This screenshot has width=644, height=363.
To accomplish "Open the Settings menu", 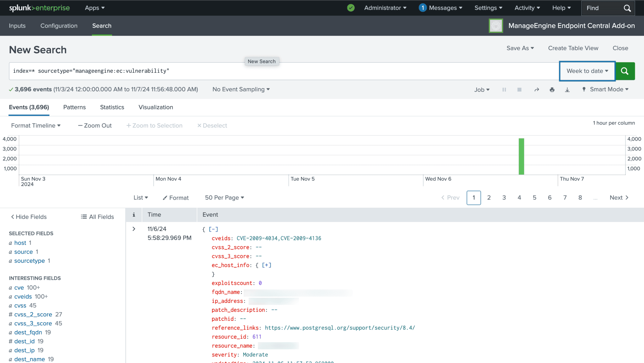I will (x=488, y=8).
